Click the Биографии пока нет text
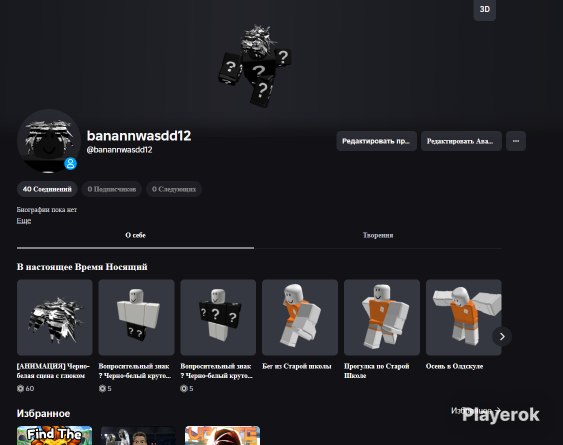The height and width of the screenshot is (445, 563). tap(47, 210)
